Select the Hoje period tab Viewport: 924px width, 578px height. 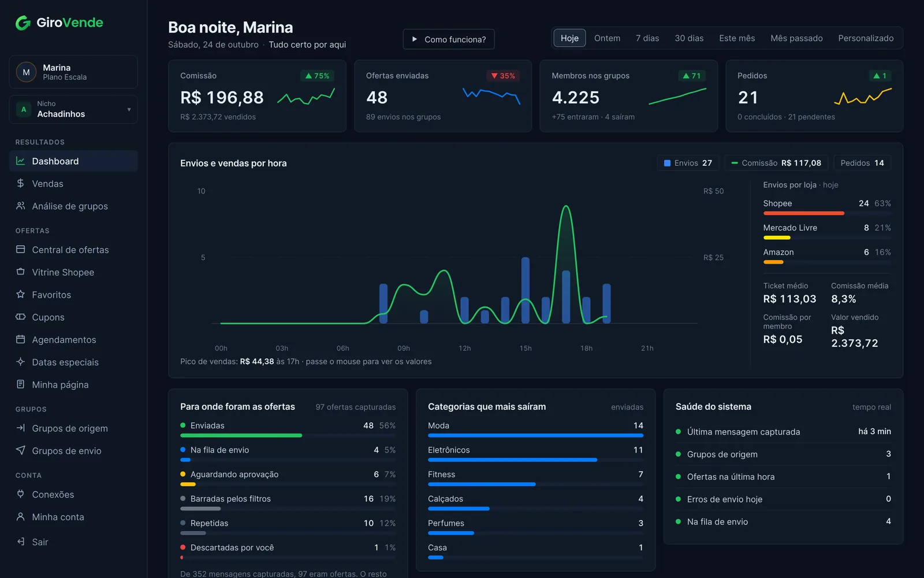(x=569, y=38)
